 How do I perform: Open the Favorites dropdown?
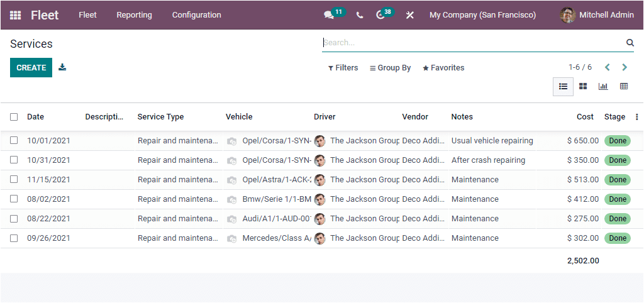click(443, 68)
